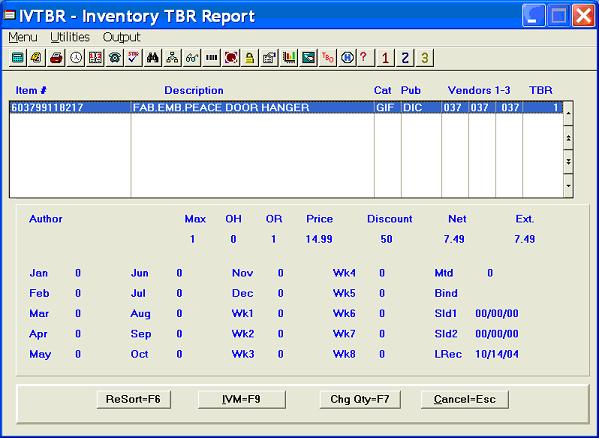This screenshot has width=599, height=438.
Task: Click the mailbox toolbar icon
Action: (x=269, y=58)
